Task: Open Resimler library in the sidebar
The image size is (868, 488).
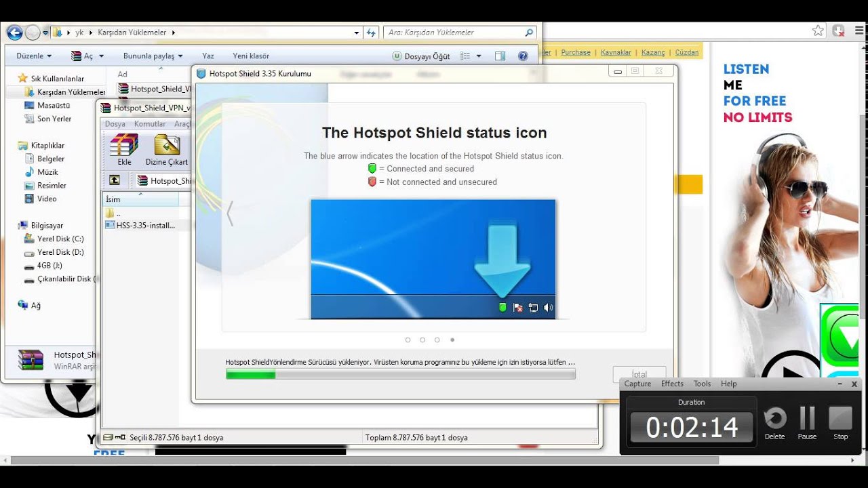Action: coord(45,185)
